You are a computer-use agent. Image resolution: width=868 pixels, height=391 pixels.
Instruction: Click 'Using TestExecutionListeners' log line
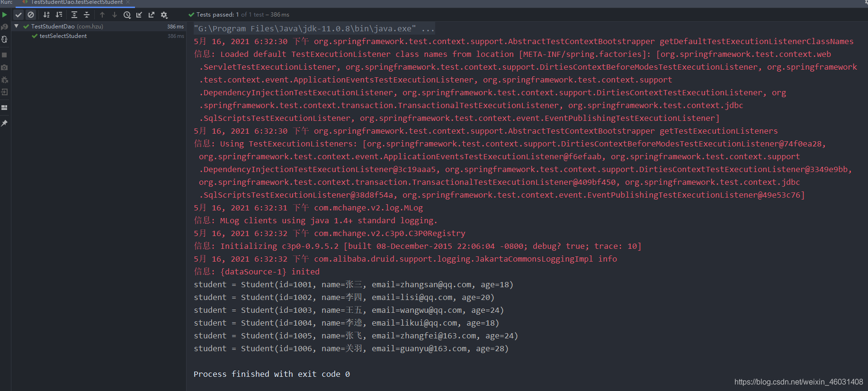(510, 144)
